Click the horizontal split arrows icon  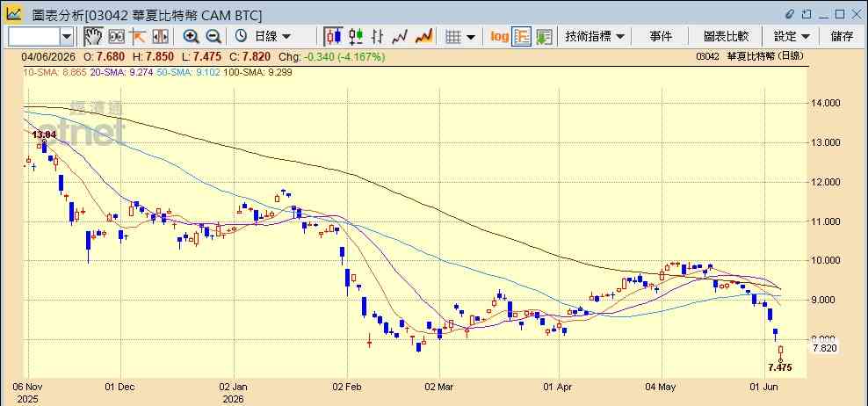(x=160, y=37)
